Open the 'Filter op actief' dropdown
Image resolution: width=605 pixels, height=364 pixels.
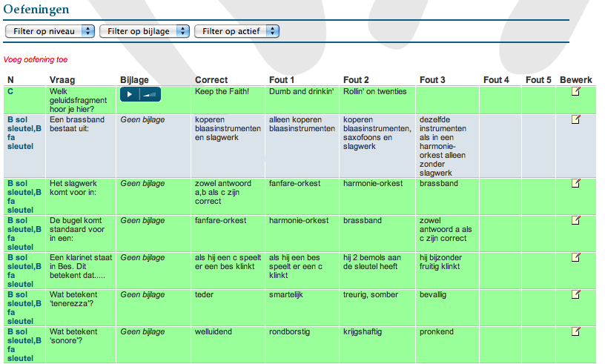point(237,31)
